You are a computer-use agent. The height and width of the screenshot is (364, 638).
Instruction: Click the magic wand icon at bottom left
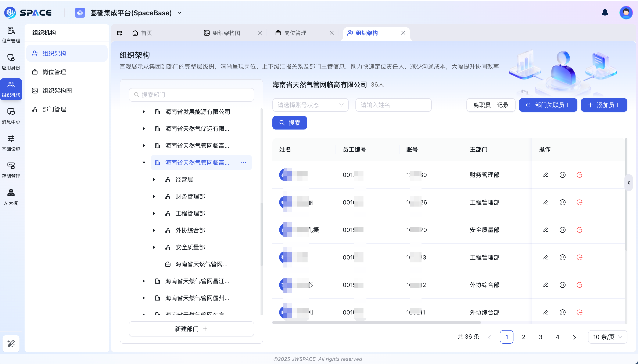click(x=11, y=343)
